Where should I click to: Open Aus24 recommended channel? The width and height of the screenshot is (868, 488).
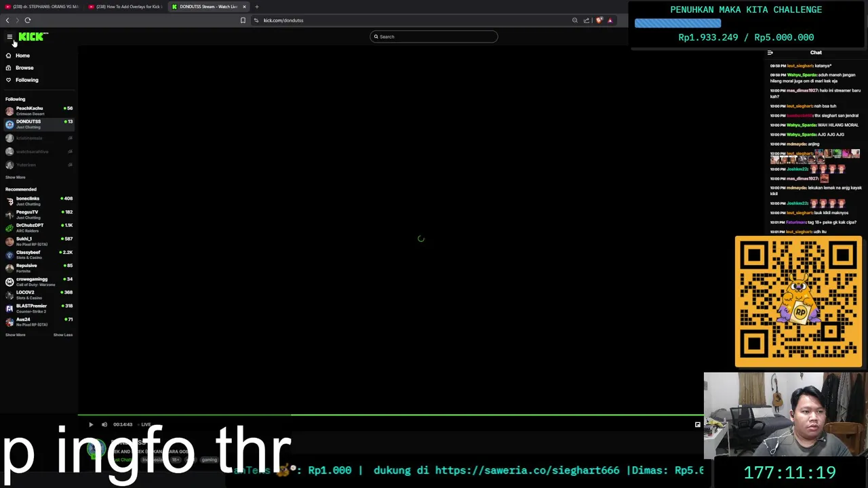[39, 321]
